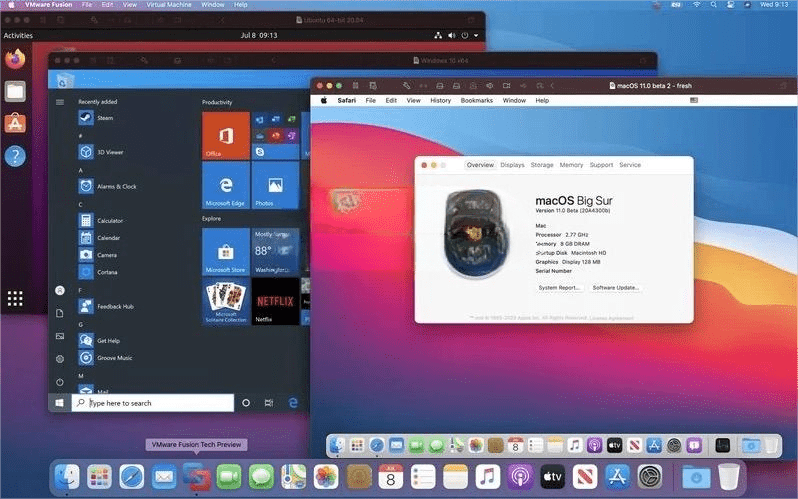The image size is (798, 499).
Task: Click the Netflix tile
Action: point(275,301)
